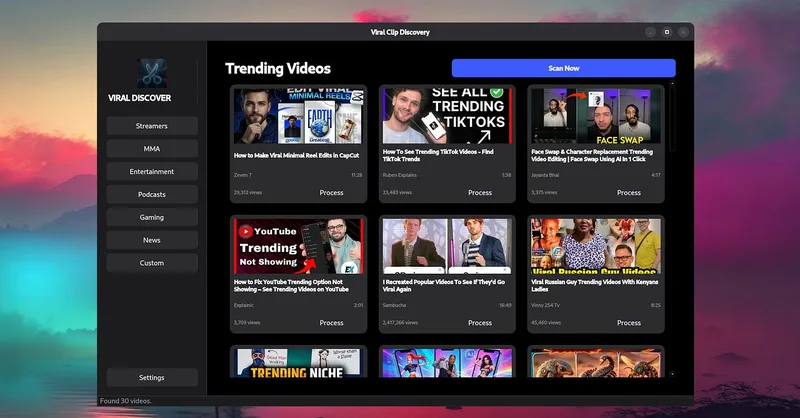Open the Face Swap thumbnail
The width and height of the screenshot is (800, 418).
[596, 116]
